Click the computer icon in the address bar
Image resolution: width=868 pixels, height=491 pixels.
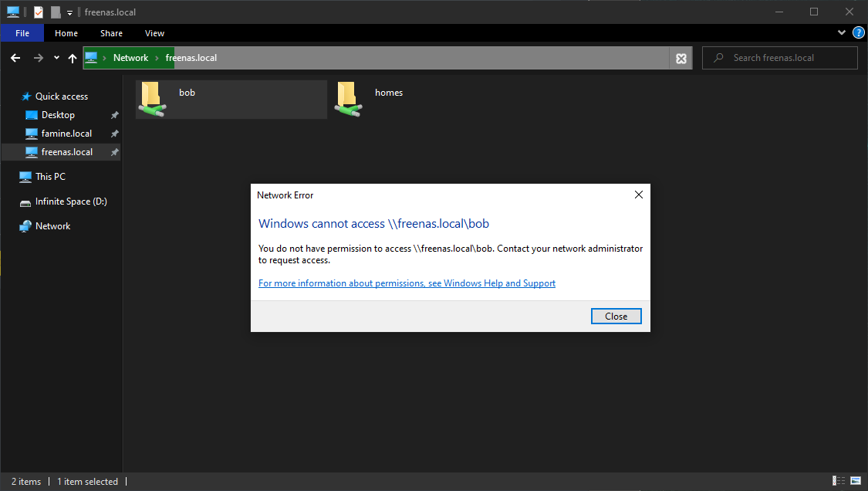91,57
